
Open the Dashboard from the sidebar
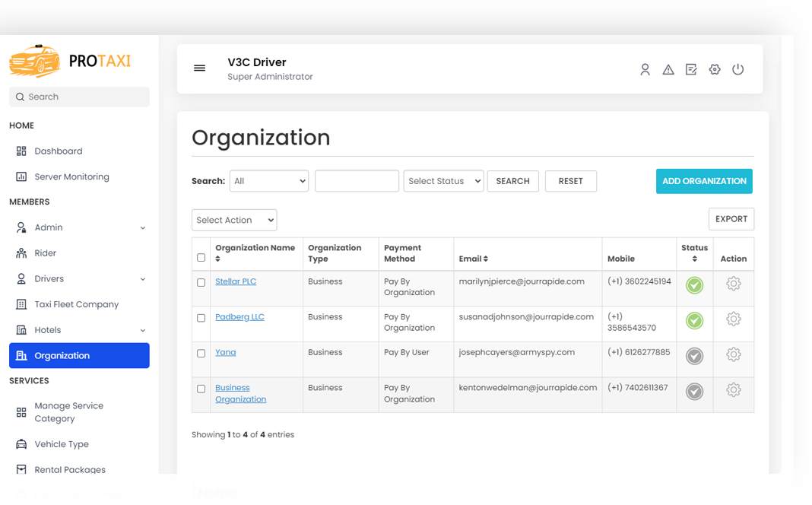[x=59, y=151]
